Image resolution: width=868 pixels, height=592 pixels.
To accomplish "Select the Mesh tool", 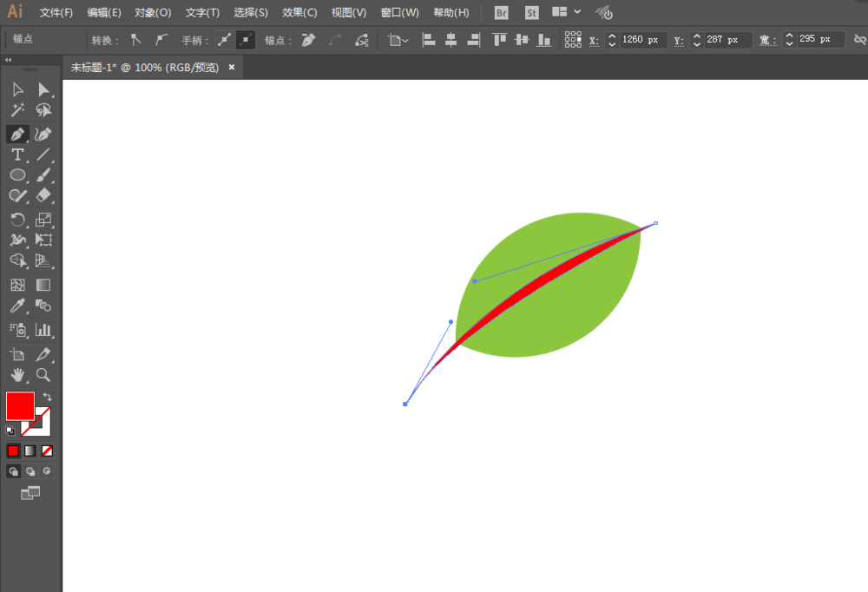I will click(x=17, y=286).
